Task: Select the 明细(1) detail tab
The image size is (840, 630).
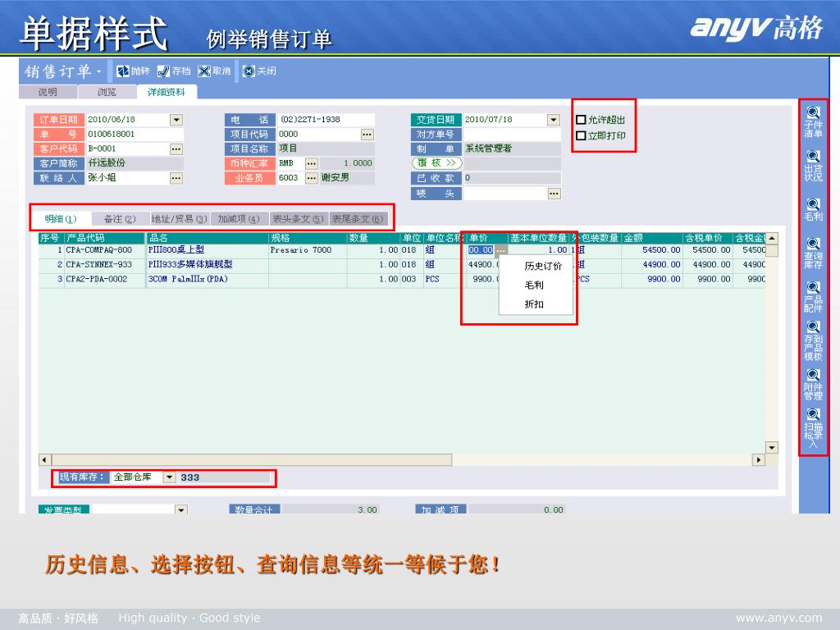Action: point(61,219)
